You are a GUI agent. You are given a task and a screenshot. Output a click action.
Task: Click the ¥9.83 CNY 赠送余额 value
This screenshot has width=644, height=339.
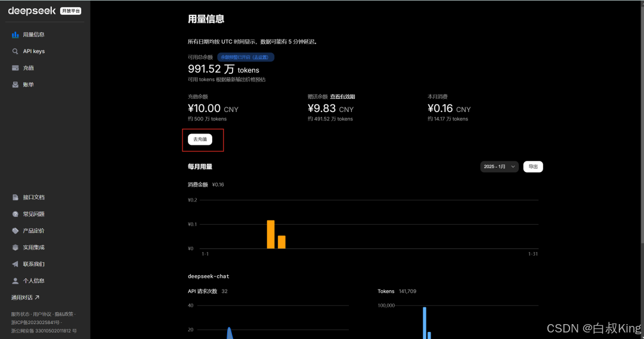pyautogui.click(x=330, y=108)
